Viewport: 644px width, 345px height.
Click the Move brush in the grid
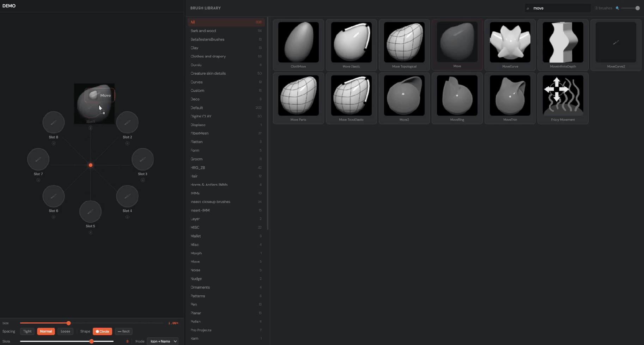457,45
